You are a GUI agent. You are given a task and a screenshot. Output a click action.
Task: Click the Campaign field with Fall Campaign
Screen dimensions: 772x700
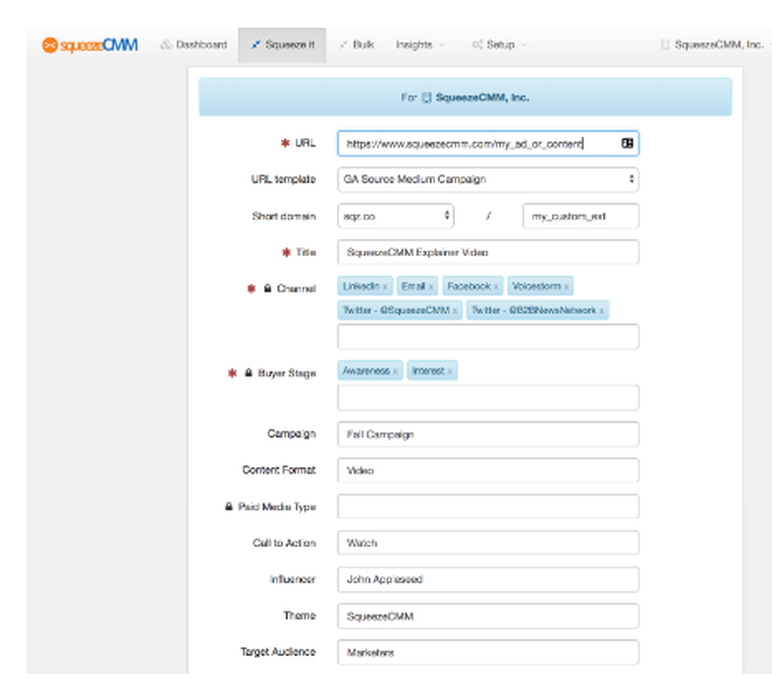tap(488, 435)
